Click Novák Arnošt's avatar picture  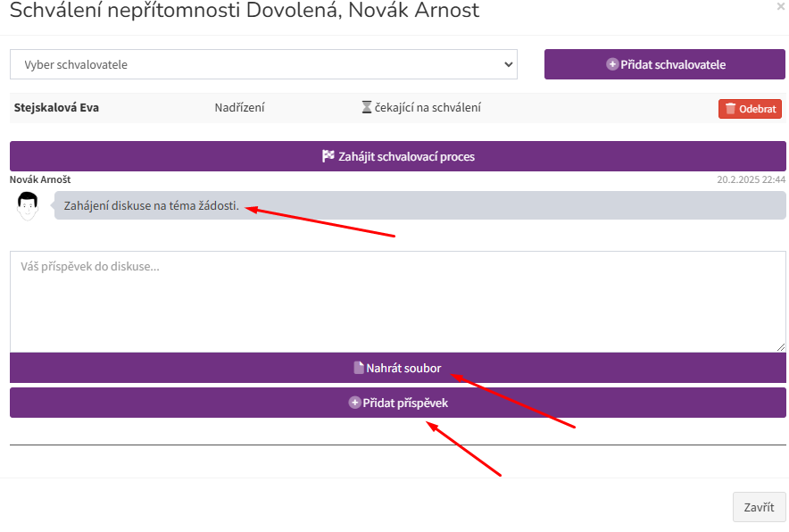[x=28, y=205]
